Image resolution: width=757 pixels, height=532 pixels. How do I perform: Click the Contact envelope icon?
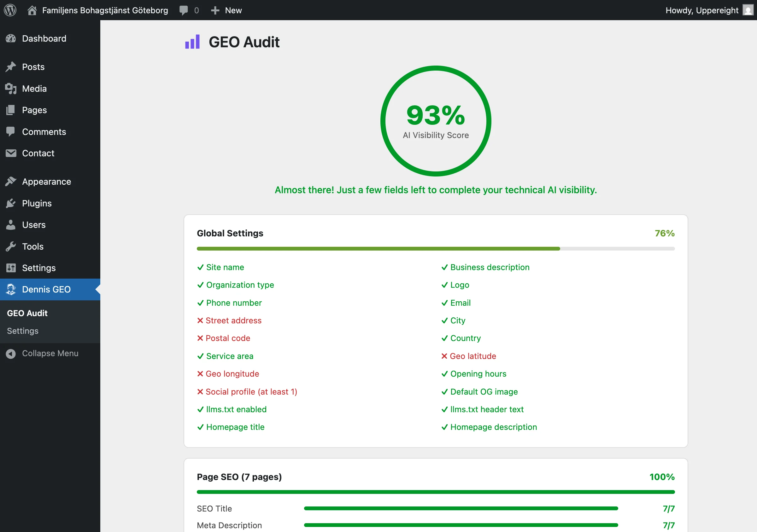[x=11, y=153]
